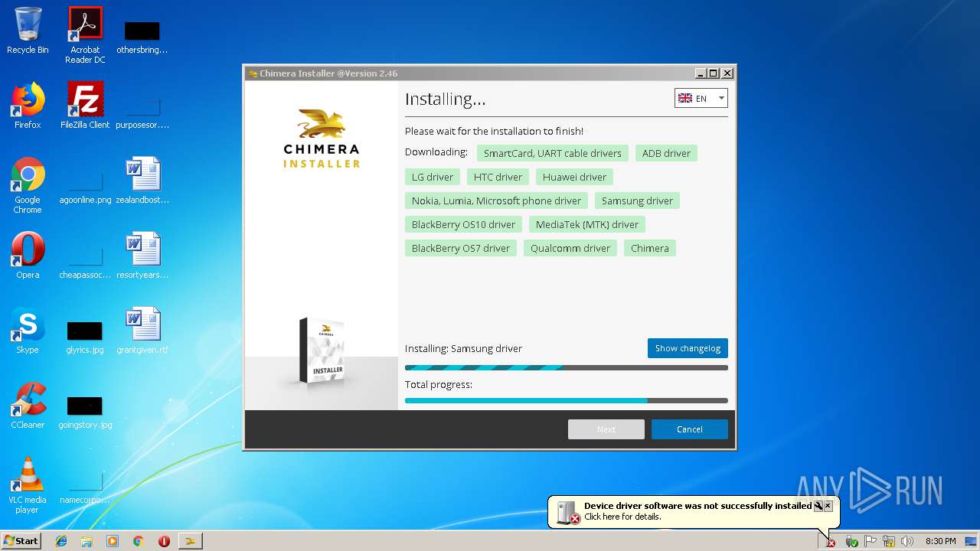
Task: Launch Skype from desktop
Action: 28,331
